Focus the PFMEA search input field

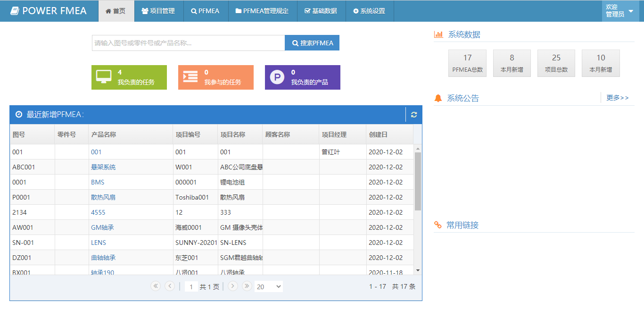click(x=189, y=43)
